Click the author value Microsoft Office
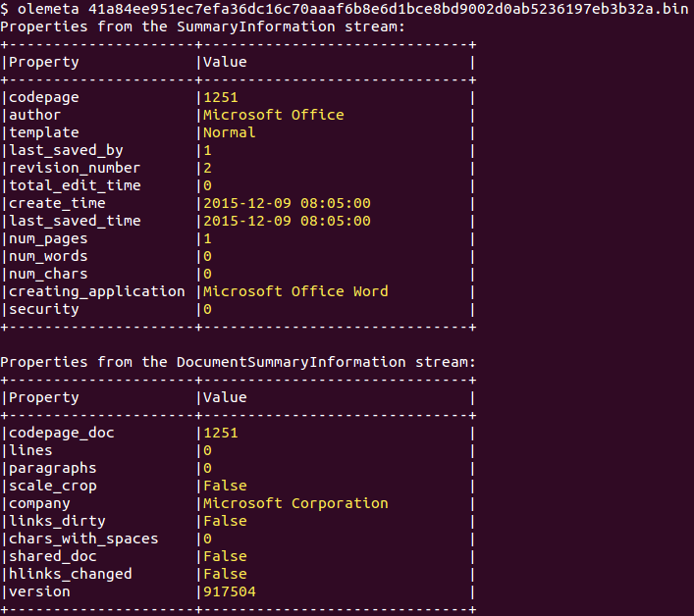The width and height of the screenshot is (694, 616). (x=274, y=115)
